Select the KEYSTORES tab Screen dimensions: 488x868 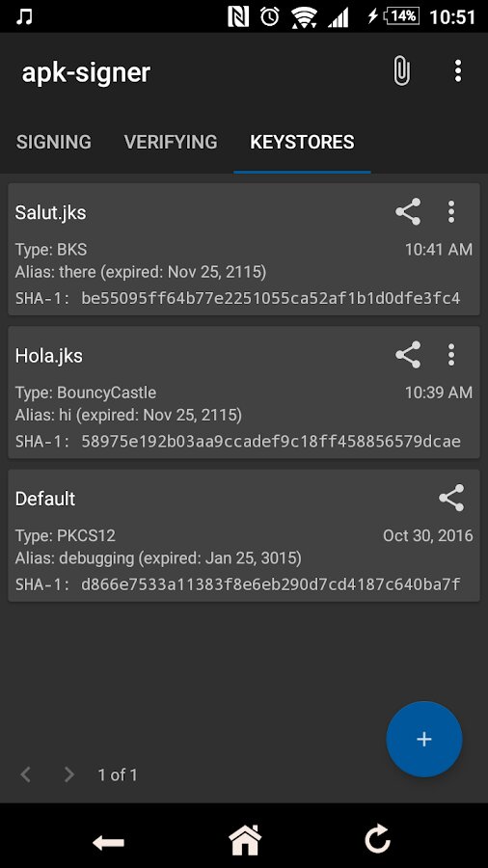coord(302,143)
